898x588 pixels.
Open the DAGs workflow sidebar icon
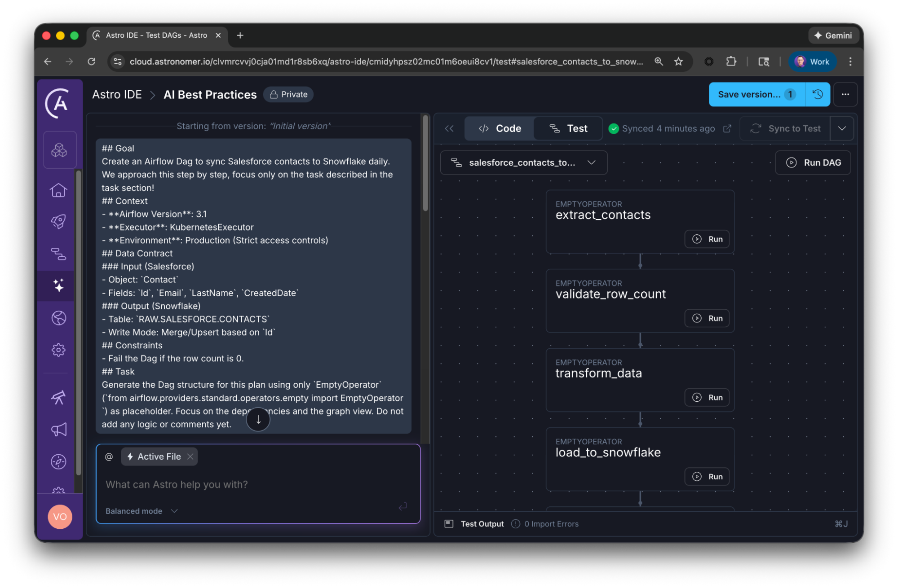pyautogui.click(x=58, y=254)
